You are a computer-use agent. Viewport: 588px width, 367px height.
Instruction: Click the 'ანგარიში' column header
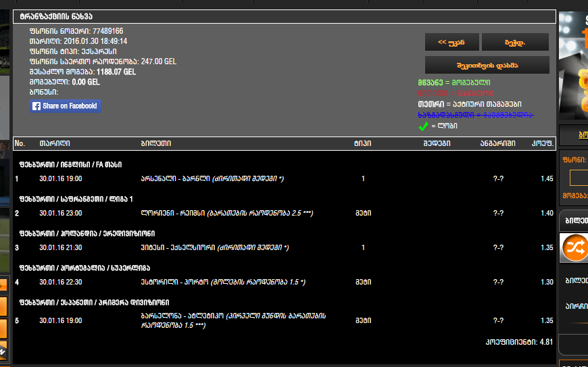click(x=498, y=143)
